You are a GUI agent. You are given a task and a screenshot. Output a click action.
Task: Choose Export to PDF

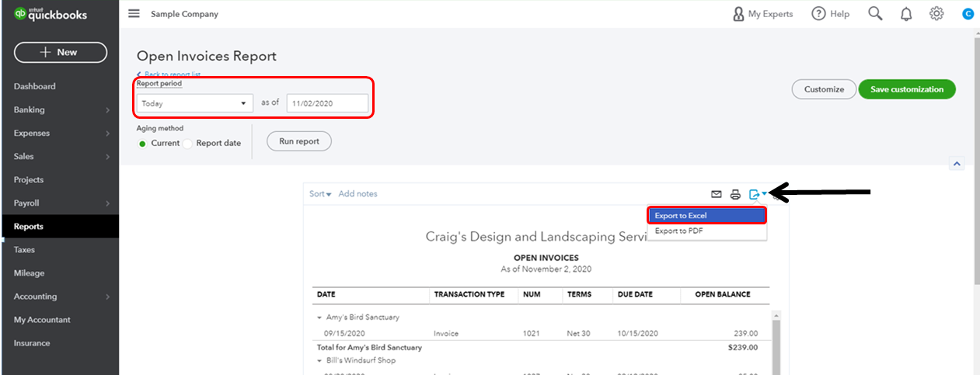pos(706,231)
